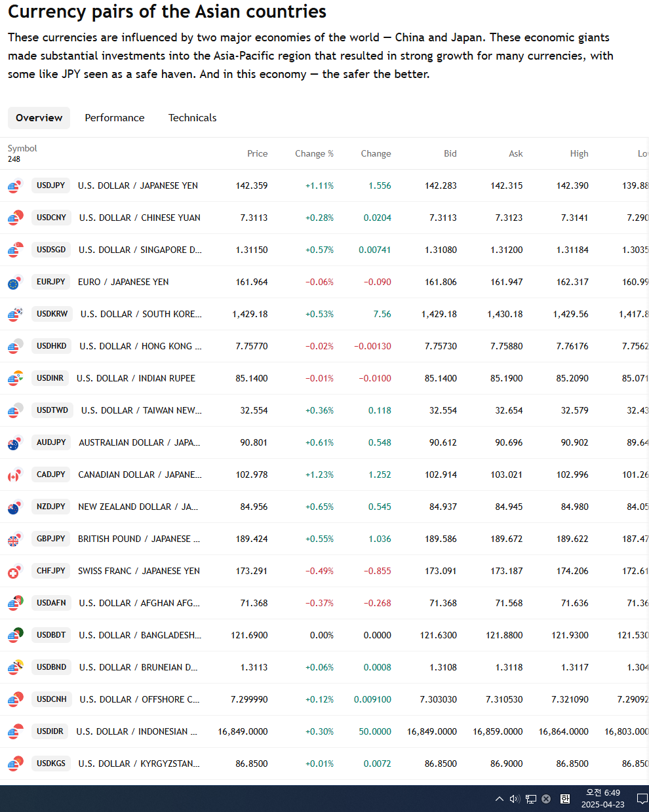The width and height of the screenshot is (649, 812).
Task: Click U.S. DOLLAR / SINGAPORE D... description
Action: coord(140,250)
